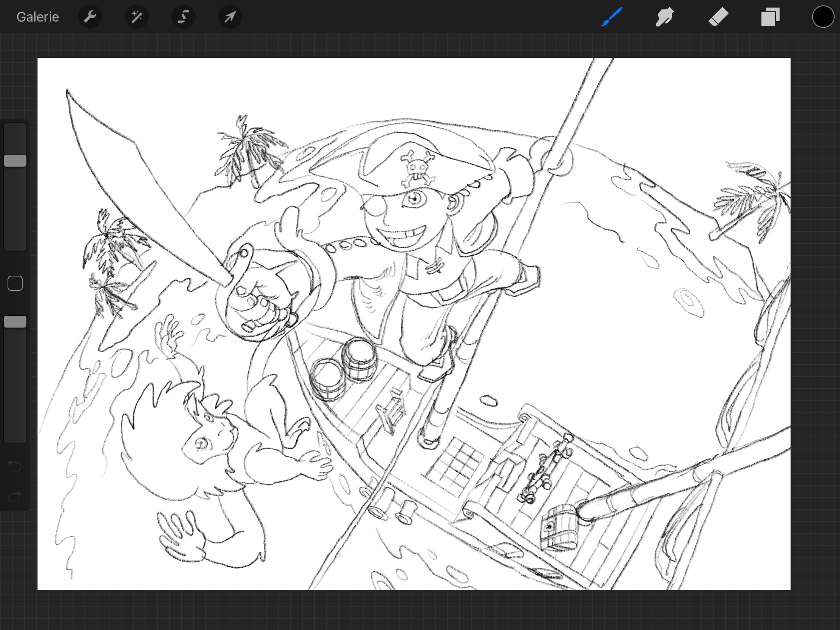Viewport: 840px width, 630px height.
Task: Click the brush size slider handle
Action: pos(15,161)
